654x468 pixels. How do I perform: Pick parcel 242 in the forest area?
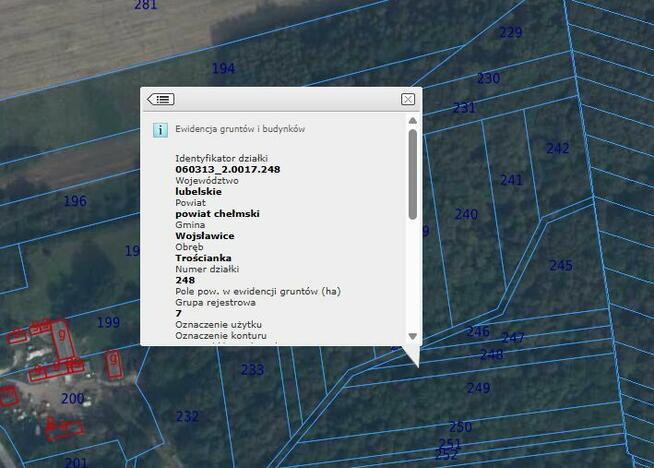click(557, 148)
